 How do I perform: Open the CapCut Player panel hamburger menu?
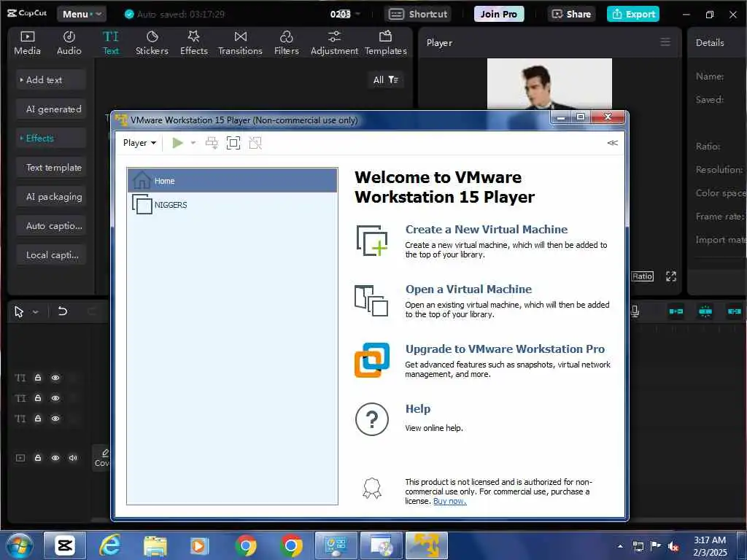pyautogui.click(x=665, y=42)
